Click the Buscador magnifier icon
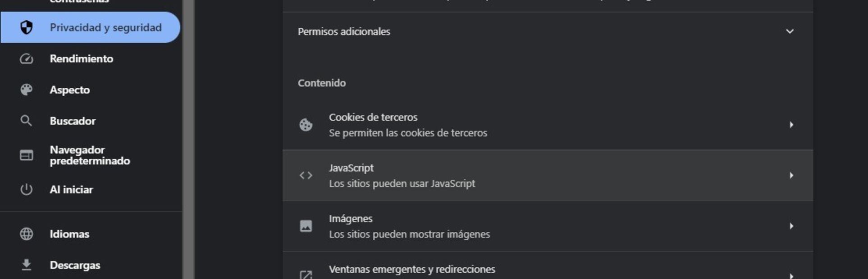 (27, 121)
